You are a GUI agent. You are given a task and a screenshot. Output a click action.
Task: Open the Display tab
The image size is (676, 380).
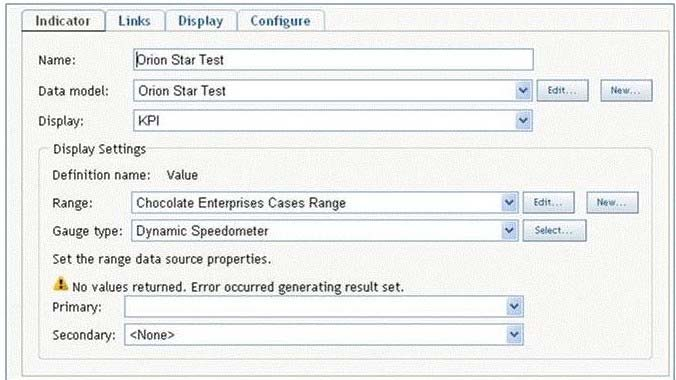tap(200, 21)
